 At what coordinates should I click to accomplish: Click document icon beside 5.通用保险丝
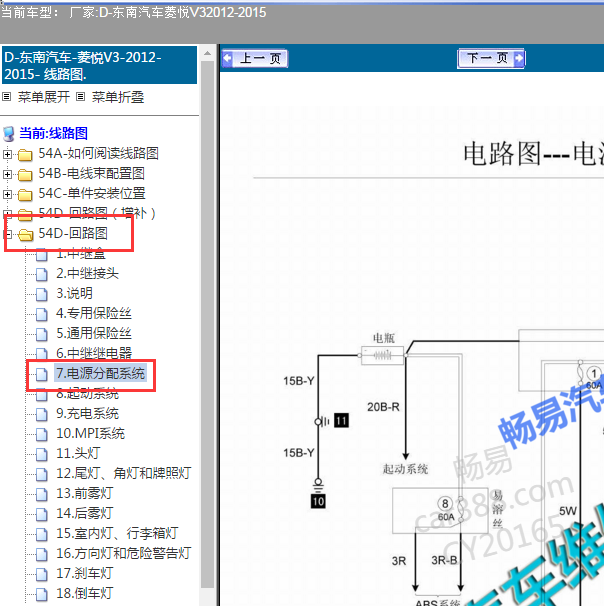tap(41, 334)
